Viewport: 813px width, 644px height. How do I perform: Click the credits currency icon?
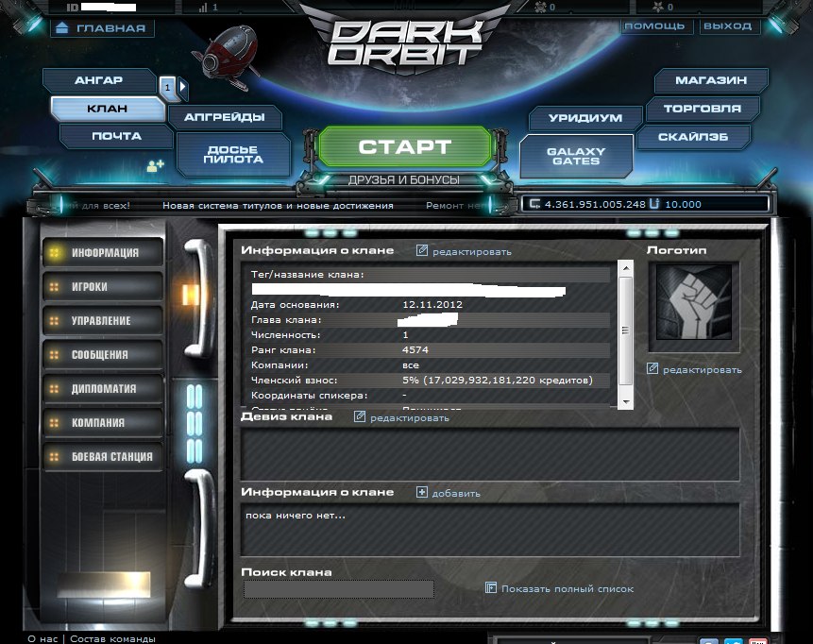(x=534, y=204)
